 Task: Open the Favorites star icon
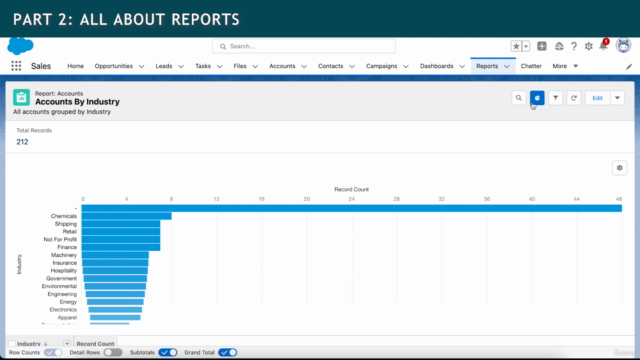click(516, 46)
